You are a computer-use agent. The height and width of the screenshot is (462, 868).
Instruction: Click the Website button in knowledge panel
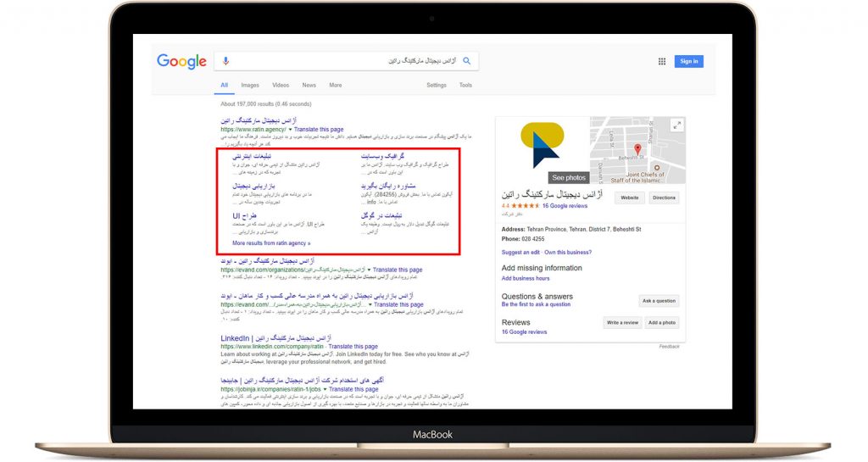pyautogui.click(x=630, y=198)
